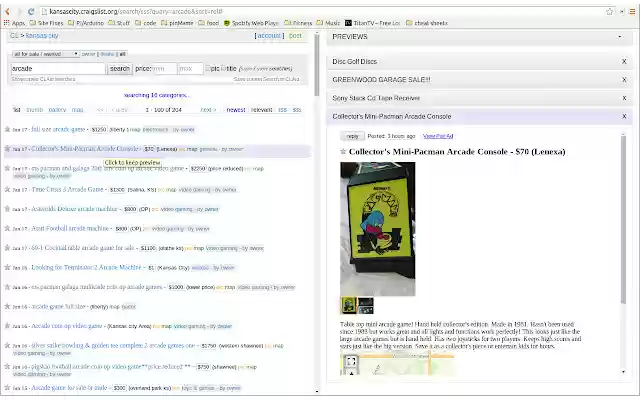Open the Chrome hamburger menu

pyautogui.click(x=632, y=11)
